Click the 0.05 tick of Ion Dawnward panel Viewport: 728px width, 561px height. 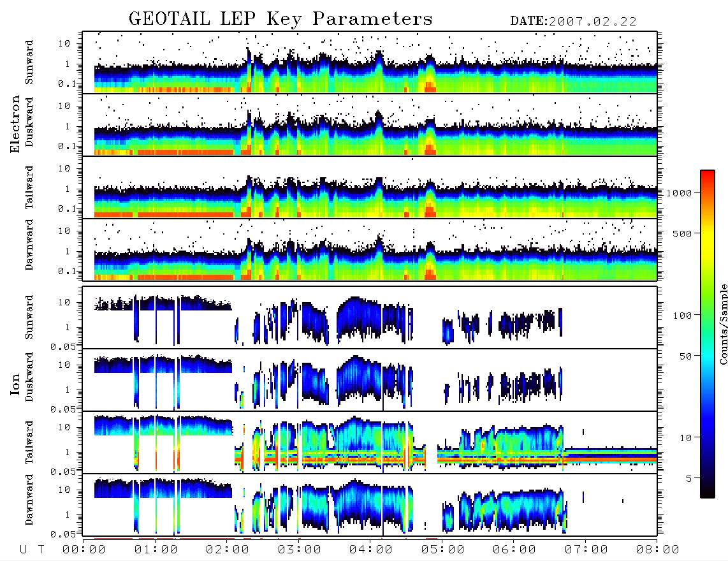[63, 534]
